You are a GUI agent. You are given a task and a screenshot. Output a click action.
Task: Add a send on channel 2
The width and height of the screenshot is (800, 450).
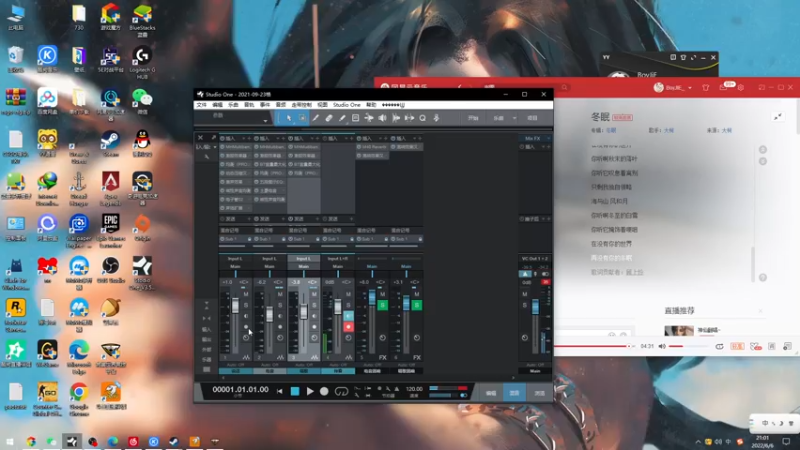pyautogui.click(x=283, y=219)
